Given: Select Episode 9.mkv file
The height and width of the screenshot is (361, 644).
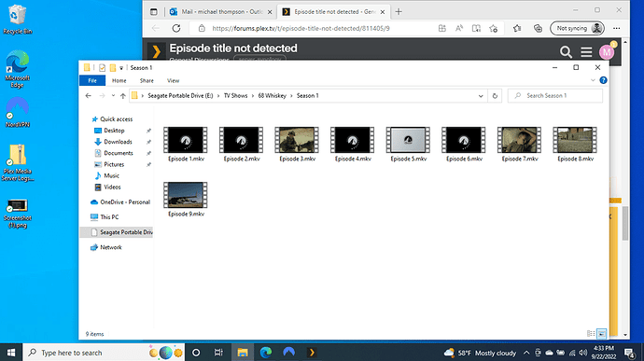Looking at the screenshot, I should (x=185, y=200).
